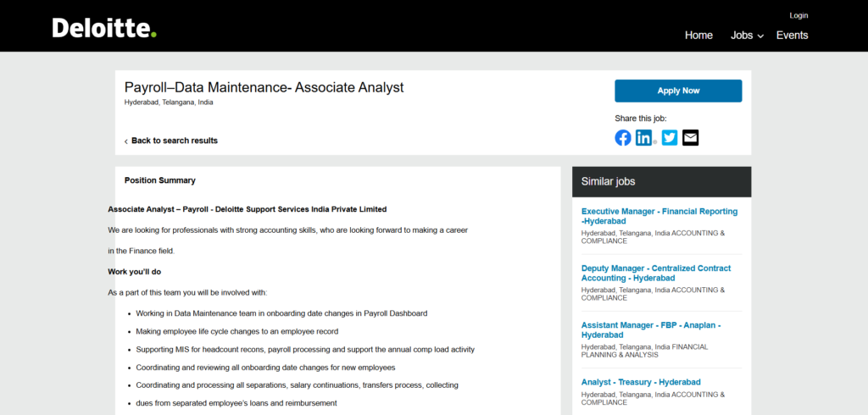868x415 pixels.
Task: Click the Position Summary heading
Action: coord(159,180)
